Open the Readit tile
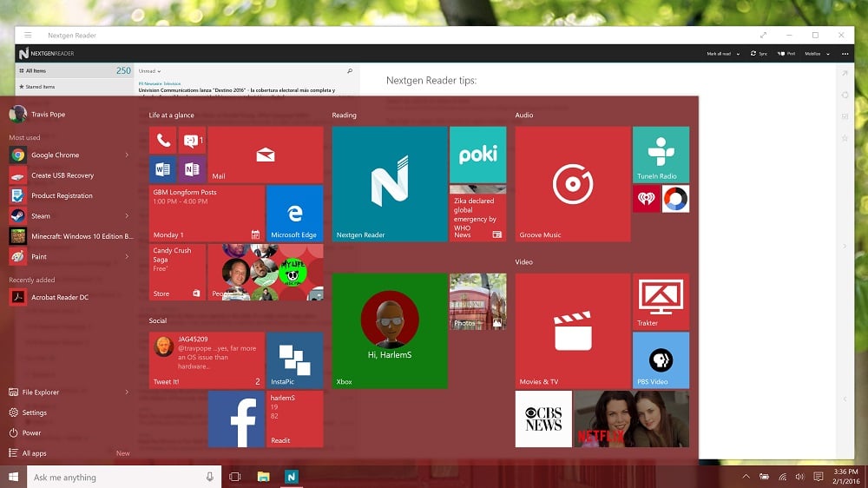868x488 pixels. (x=294, y=419)
